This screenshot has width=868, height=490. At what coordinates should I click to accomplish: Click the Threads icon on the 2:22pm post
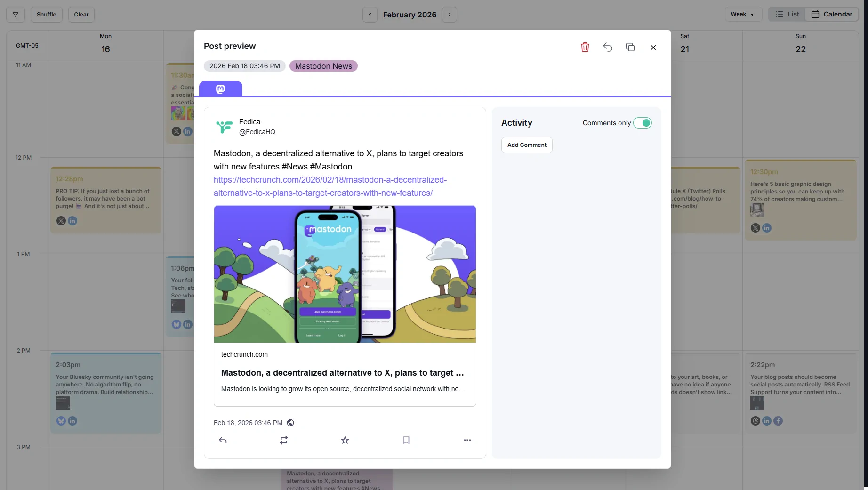coord(755,421)
